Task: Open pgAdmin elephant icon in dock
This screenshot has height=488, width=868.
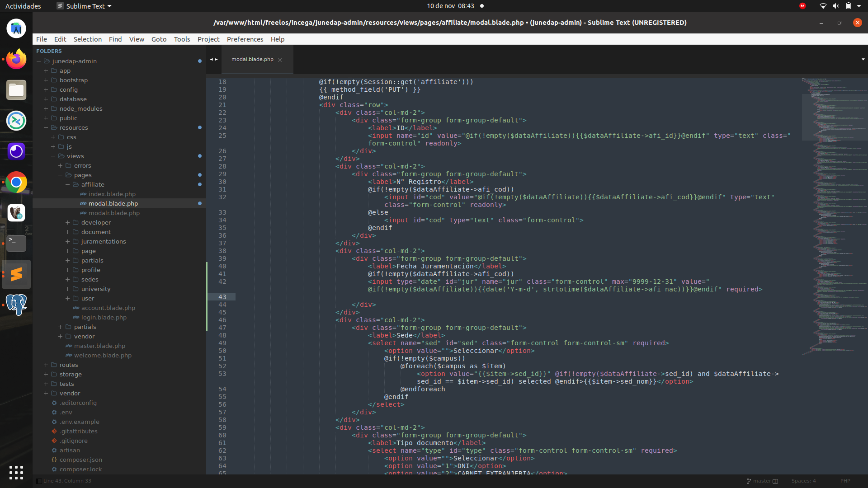Action: (16, 304)
